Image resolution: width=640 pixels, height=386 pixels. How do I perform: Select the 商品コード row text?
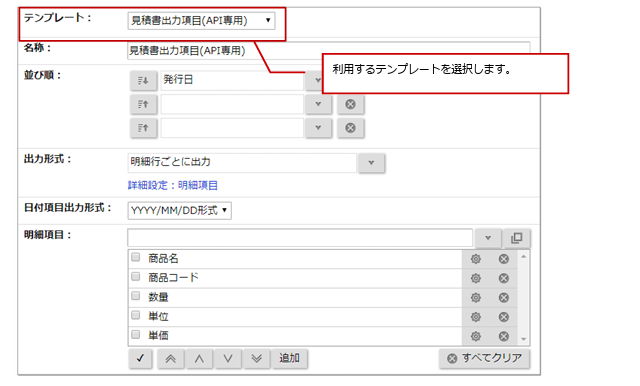point(173,278)
